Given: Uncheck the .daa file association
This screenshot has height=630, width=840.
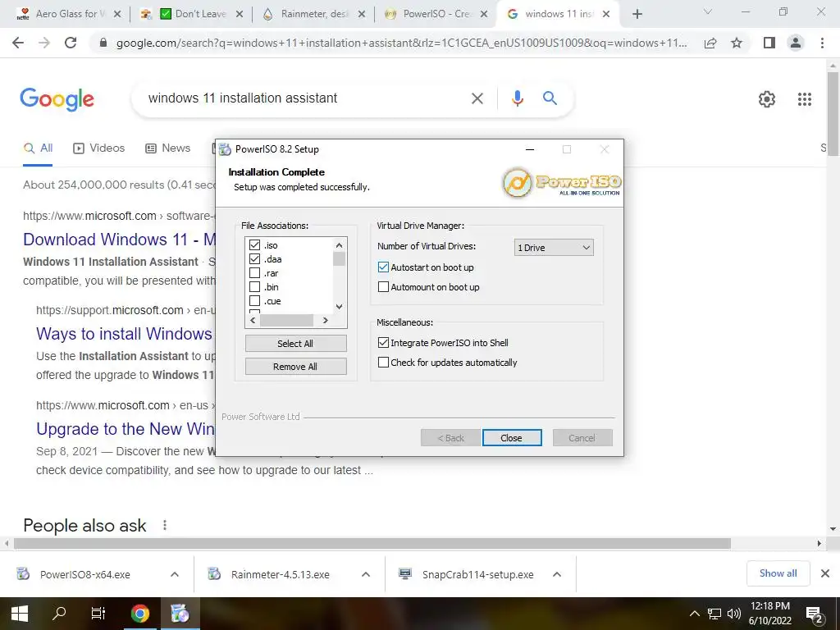Looking at the screenshot, I should coord(254,259).
